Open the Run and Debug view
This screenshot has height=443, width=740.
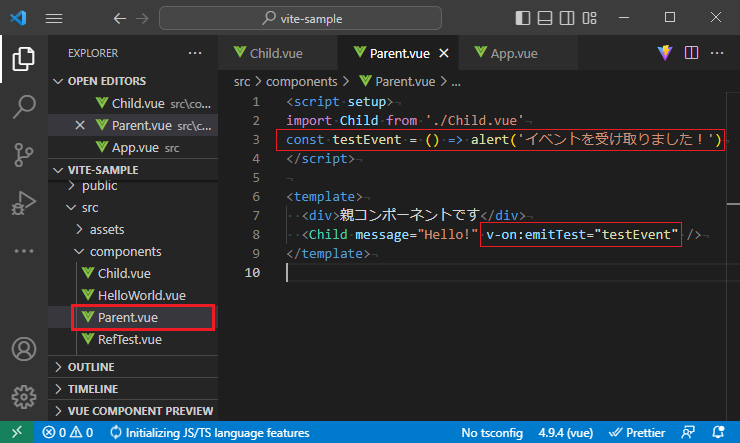coord(24,203)
